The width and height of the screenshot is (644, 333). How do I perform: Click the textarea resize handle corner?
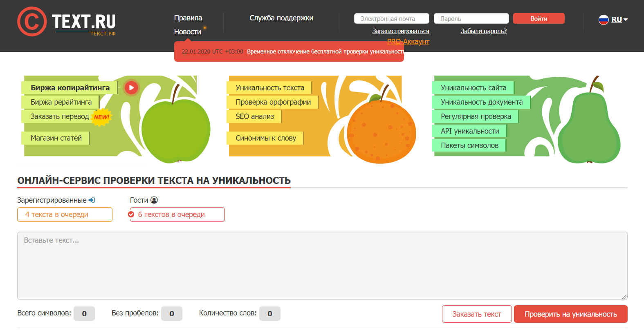(x=624, y=297)
